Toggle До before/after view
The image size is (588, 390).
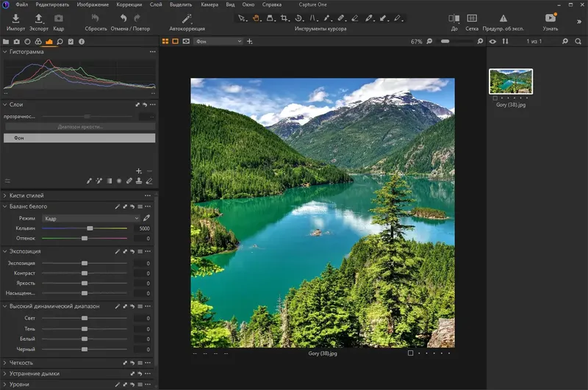[x=454, y=18]
